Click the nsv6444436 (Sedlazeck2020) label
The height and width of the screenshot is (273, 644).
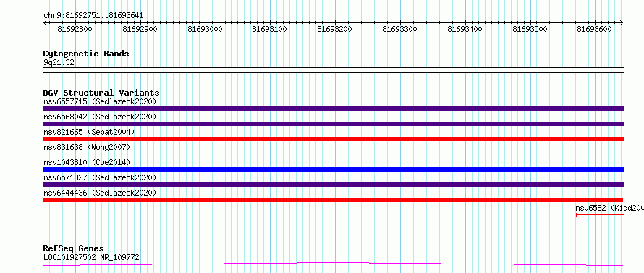[100, 193]
